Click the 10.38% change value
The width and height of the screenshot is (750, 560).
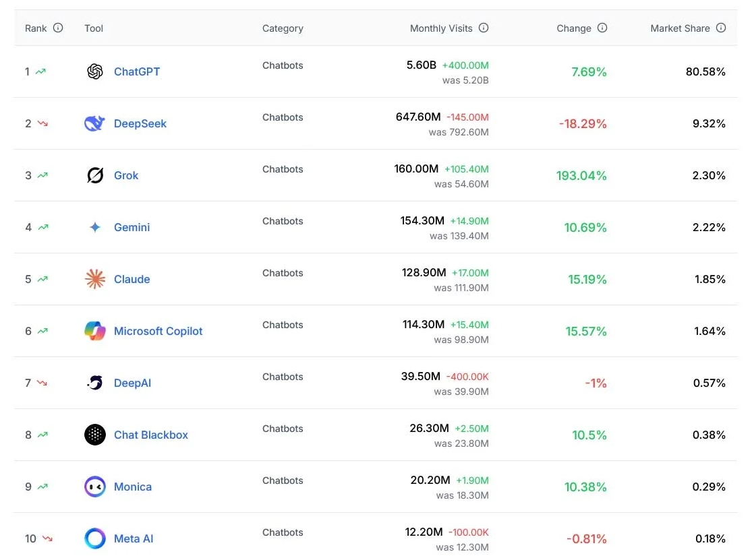click(585, 487)
